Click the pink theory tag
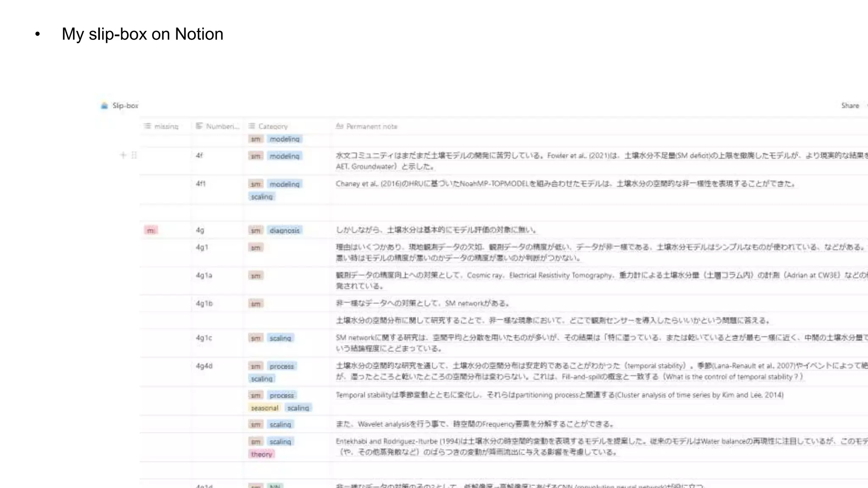Image resolution: width=868 pixels, height=488 pixels. click(262, 454)
